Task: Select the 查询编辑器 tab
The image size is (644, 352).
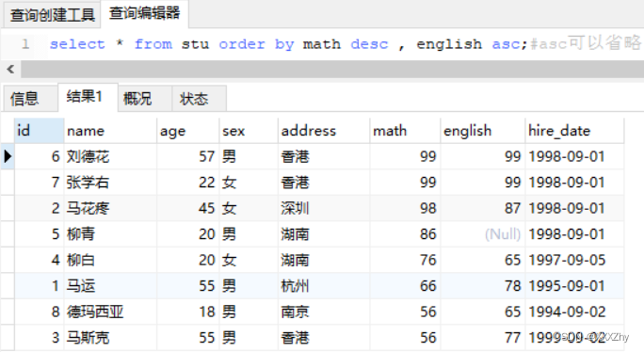Action: click(x=145, y=13)
